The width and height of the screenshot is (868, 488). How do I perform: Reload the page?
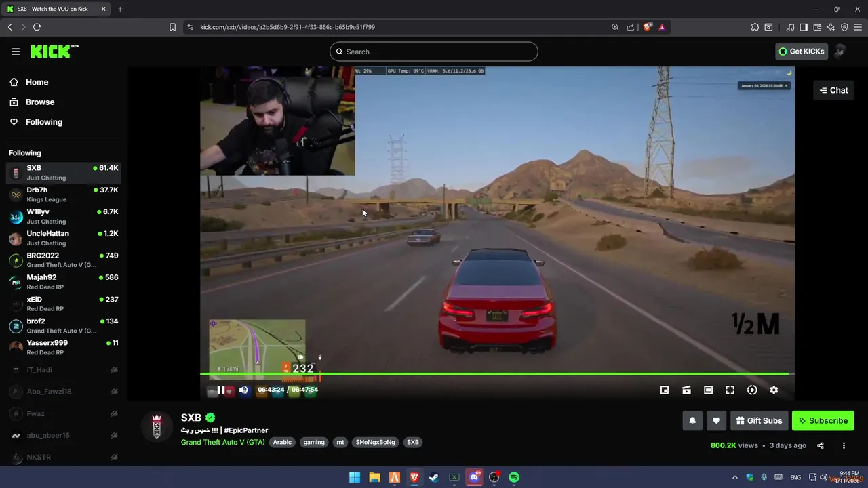point(37,27)
